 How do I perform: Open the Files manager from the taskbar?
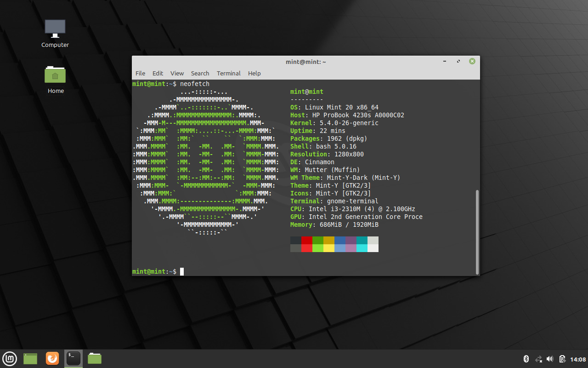click(x=94, y=358)
